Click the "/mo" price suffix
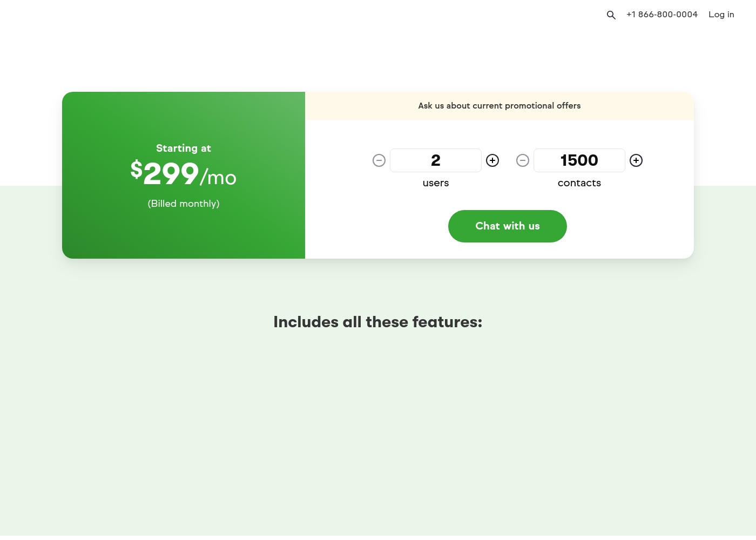This screenshot has width=756, height=540. [x=218, y=178]
